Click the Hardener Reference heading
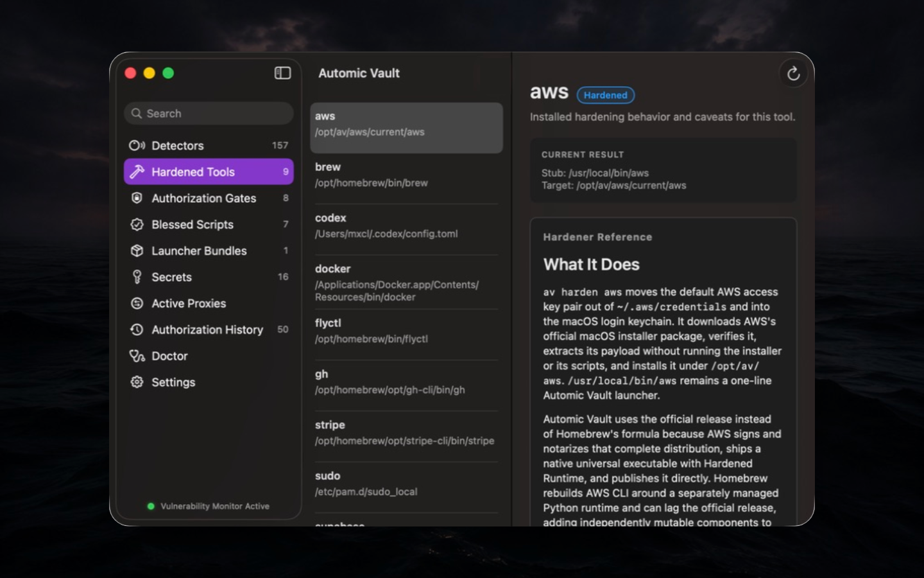The height and width of the screenshot is (578, 924). 597,237
